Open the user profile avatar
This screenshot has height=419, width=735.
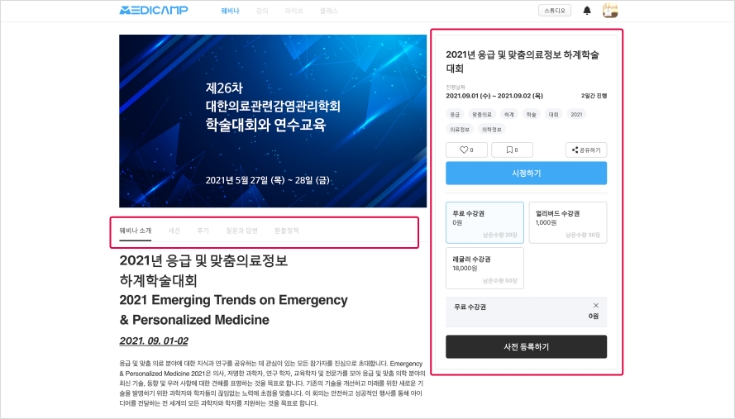(610, 10)
